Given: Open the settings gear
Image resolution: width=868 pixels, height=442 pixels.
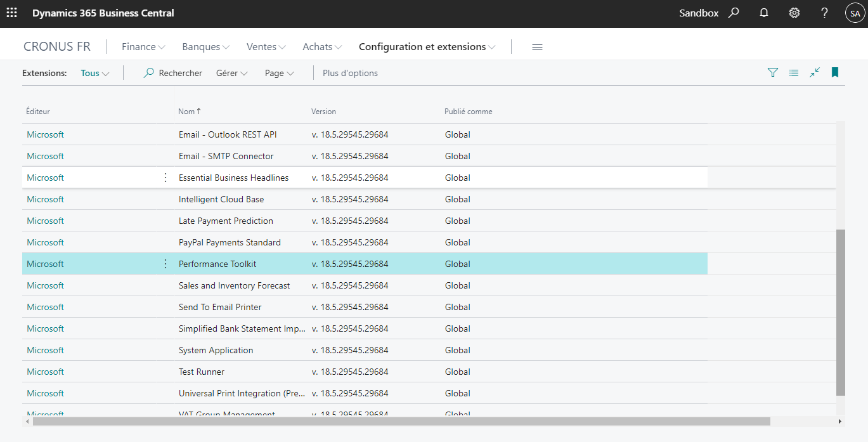Looking at the screenshot, I should click(794, 13).
